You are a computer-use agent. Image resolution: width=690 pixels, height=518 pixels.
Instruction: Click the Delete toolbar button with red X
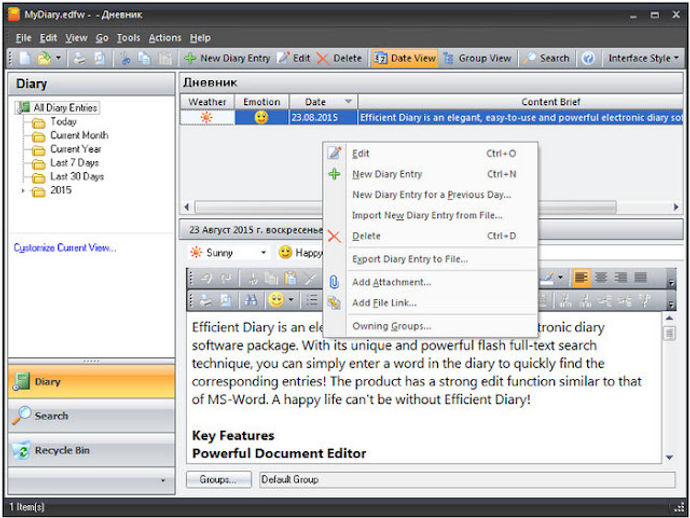coord(339,58)
